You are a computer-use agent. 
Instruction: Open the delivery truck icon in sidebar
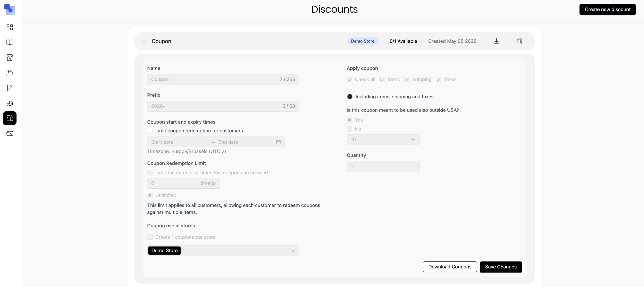click(10, 103)
